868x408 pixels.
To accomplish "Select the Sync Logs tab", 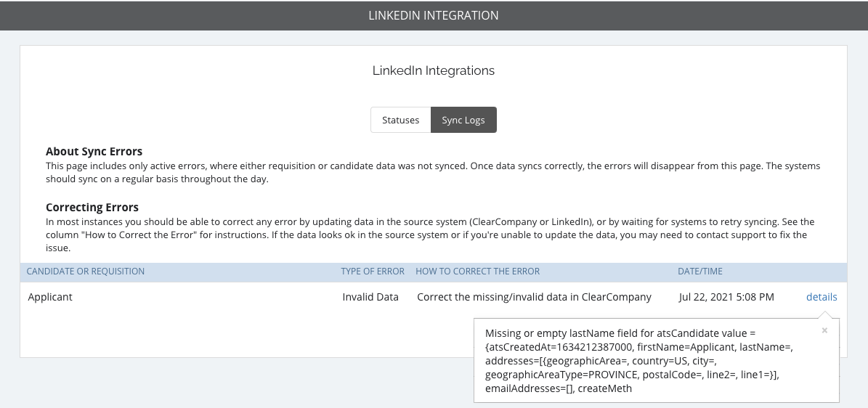I will click(463, 120).
